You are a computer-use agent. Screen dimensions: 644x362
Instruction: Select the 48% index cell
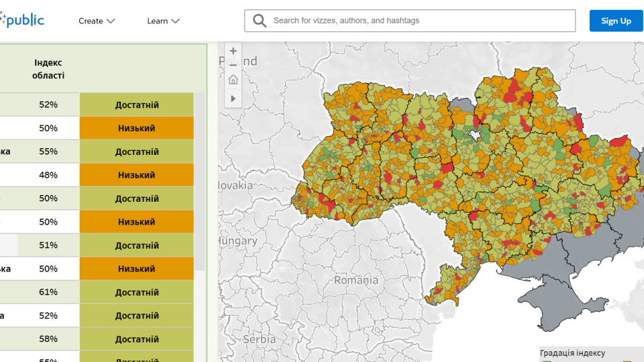click(48, 175)
